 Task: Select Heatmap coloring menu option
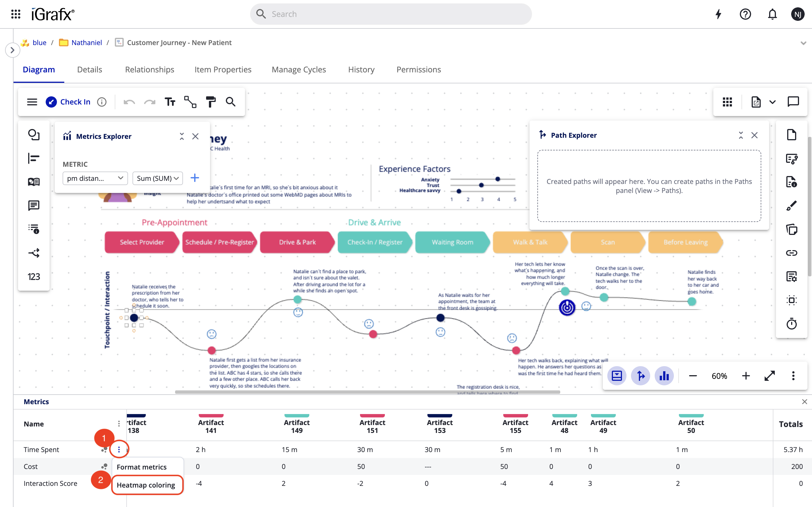(146, 485)
